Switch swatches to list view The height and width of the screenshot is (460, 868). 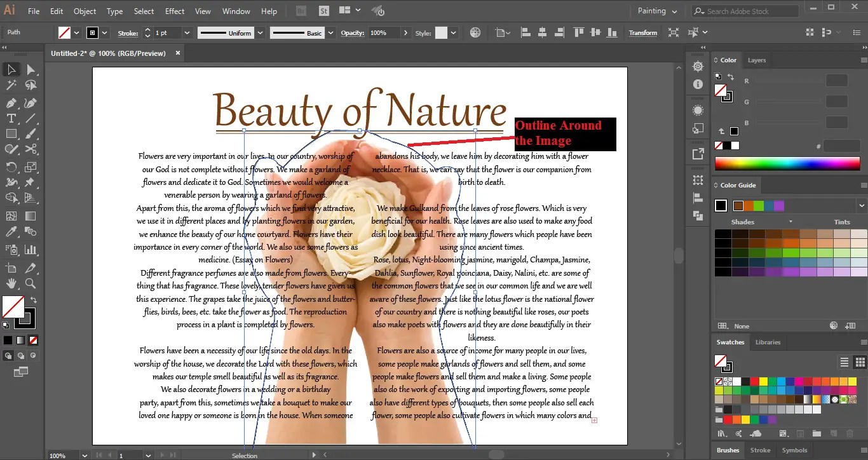[844, 362]
